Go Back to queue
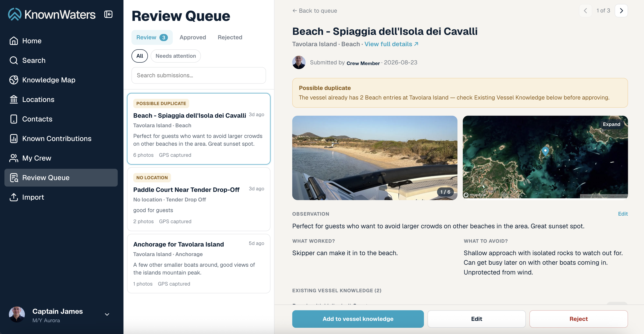644x334 pixels. [315, 10]
